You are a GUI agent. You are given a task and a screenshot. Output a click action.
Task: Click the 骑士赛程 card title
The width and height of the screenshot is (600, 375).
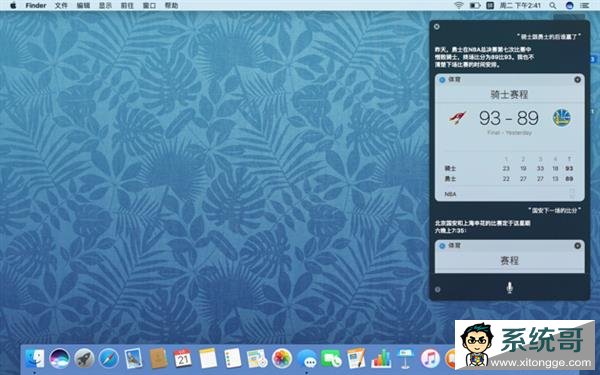(509, 95)
